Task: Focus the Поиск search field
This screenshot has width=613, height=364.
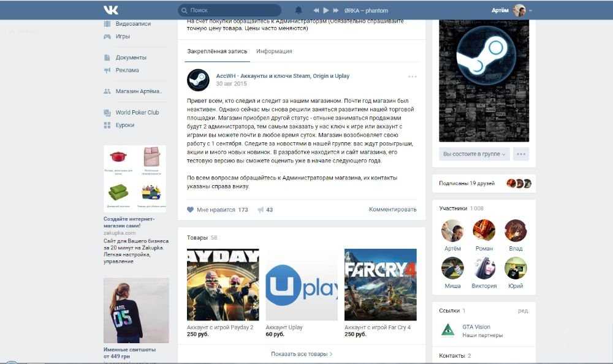Action: [x=229, y=10]
